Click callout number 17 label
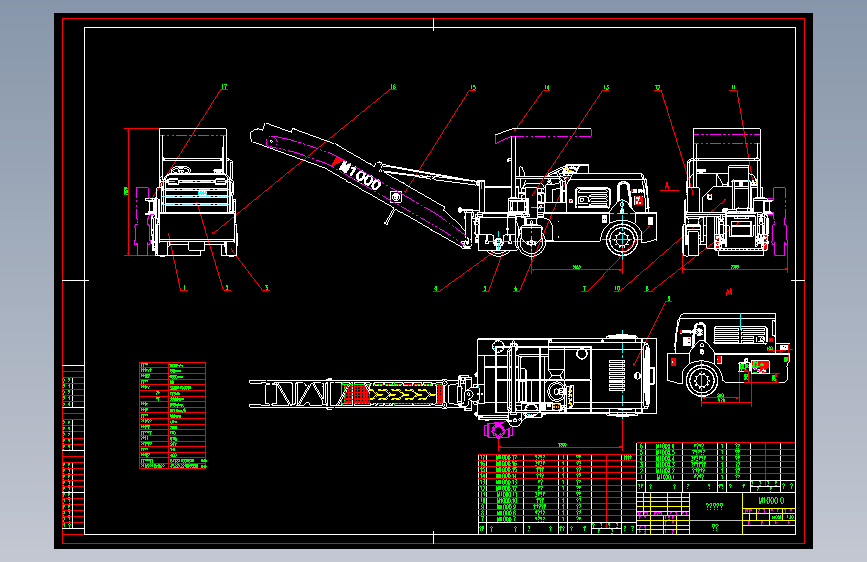The image size is (867, 562). click(x=224, y=87)
